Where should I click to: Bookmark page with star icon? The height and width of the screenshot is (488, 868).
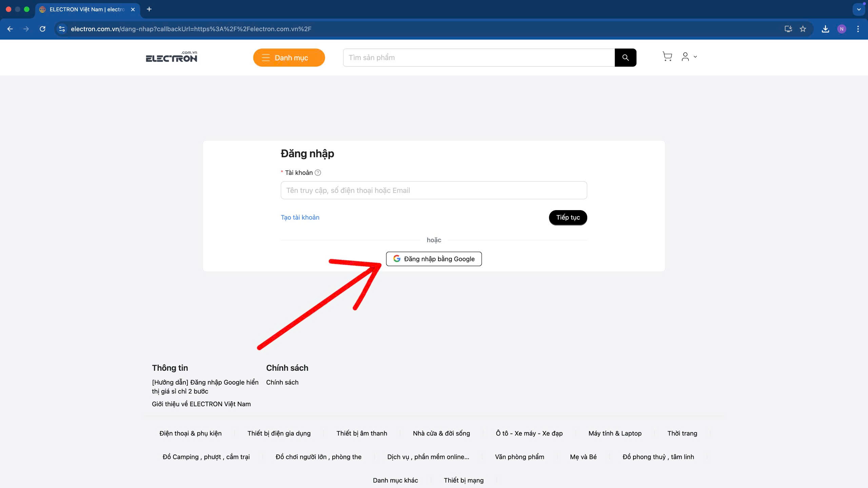pos(803,29)
